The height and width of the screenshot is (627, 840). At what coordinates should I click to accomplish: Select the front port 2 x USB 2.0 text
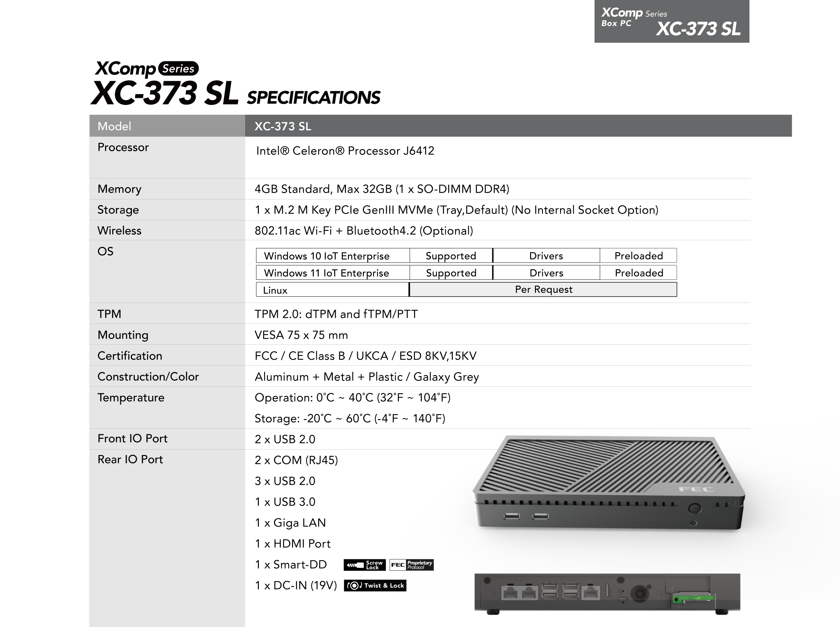[285, 439]
